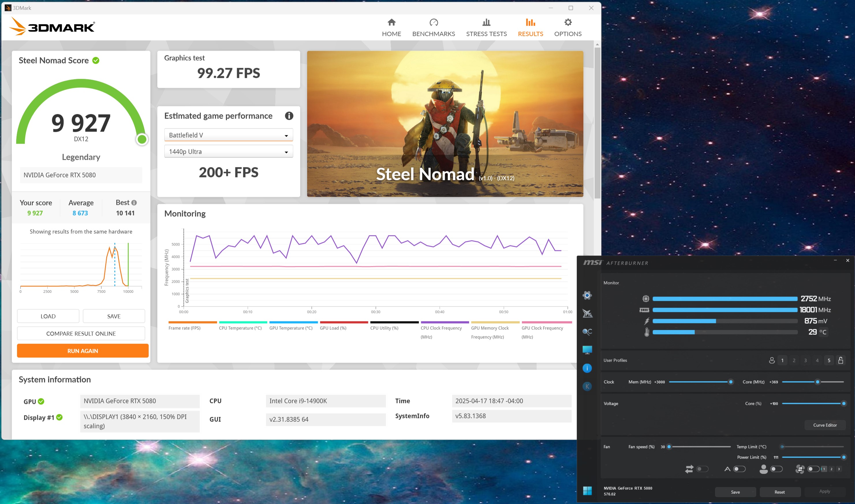Click COMPARE RESULT ONLINE
This screenshot has width=855, height=504.
[x=81, y=333]
